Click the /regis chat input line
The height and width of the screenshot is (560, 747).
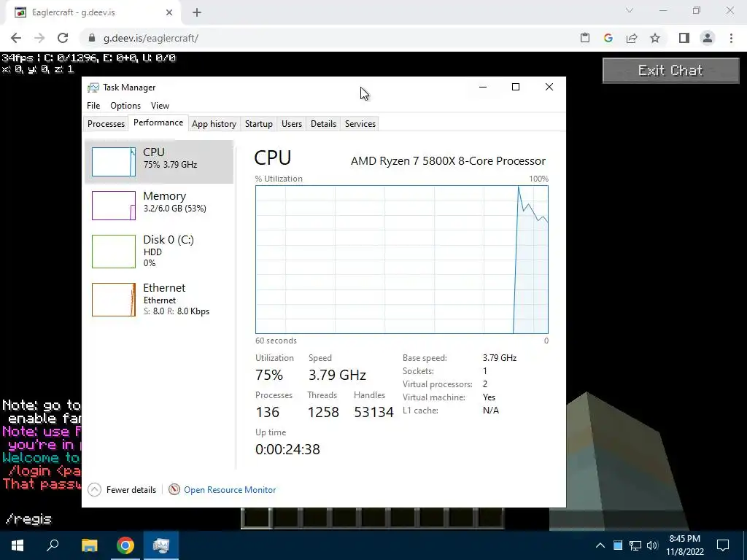[x=28, y=519]
